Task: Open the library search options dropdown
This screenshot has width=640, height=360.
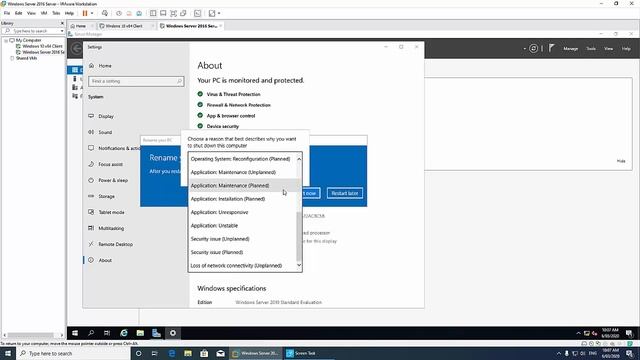Action: click(62, 31)
